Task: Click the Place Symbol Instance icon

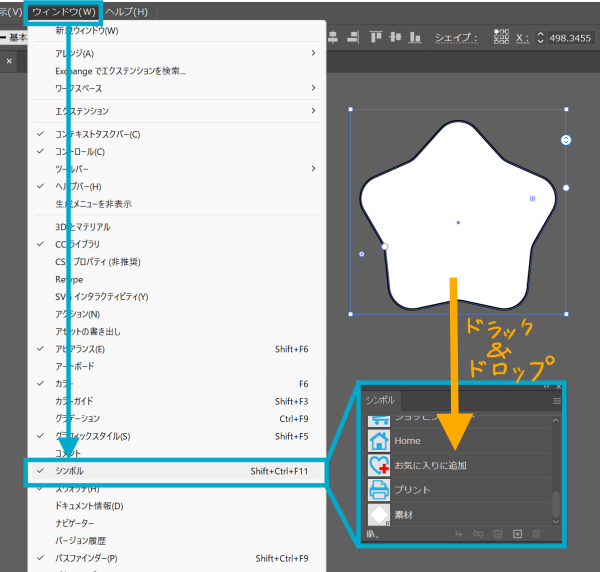Action: click(x=459, y=534)
